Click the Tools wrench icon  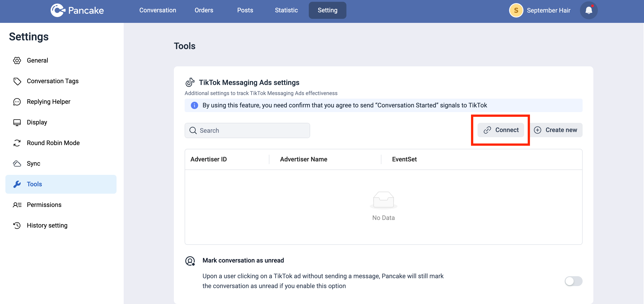click(x=17, y=184)
